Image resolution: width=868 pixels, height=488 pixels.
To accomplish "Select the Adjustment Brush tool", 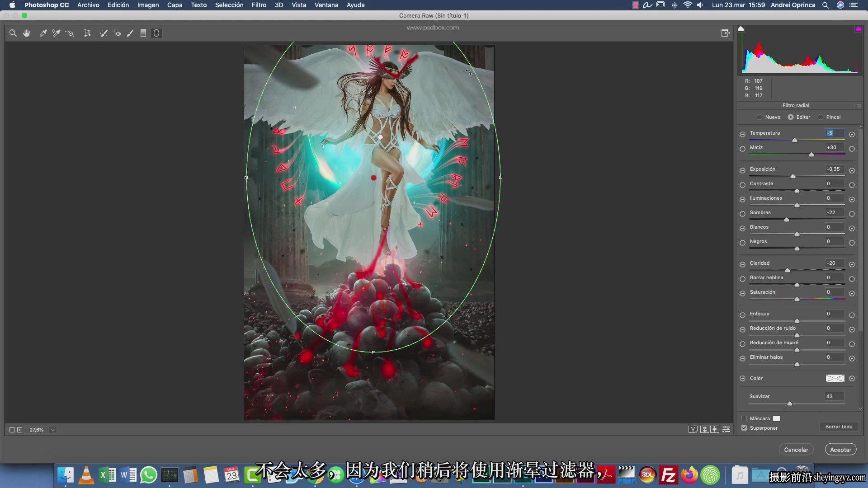I will (130, 33).
